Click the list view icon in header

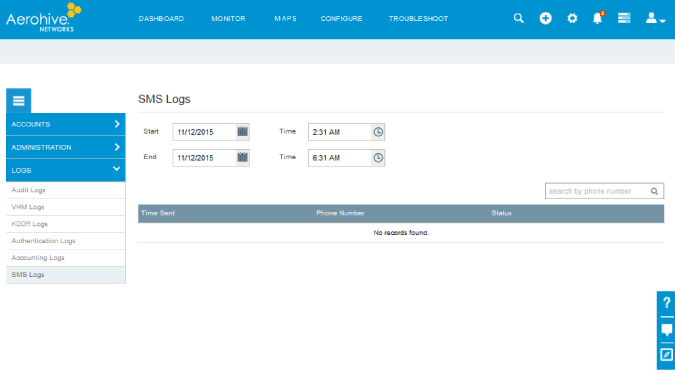[x=624, y=18]
